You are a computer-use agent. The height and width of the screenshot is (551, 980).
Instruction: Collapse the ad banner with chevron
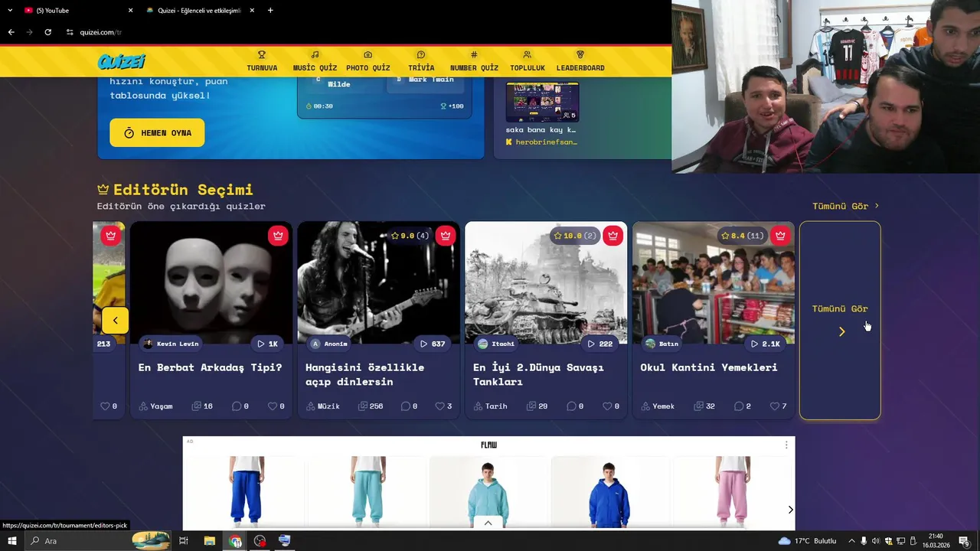coord(488,523)
